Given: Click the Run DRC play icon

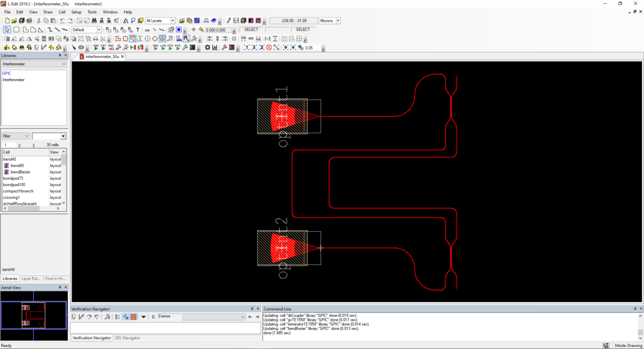Looking at the screenshot, I should point(96,47).
